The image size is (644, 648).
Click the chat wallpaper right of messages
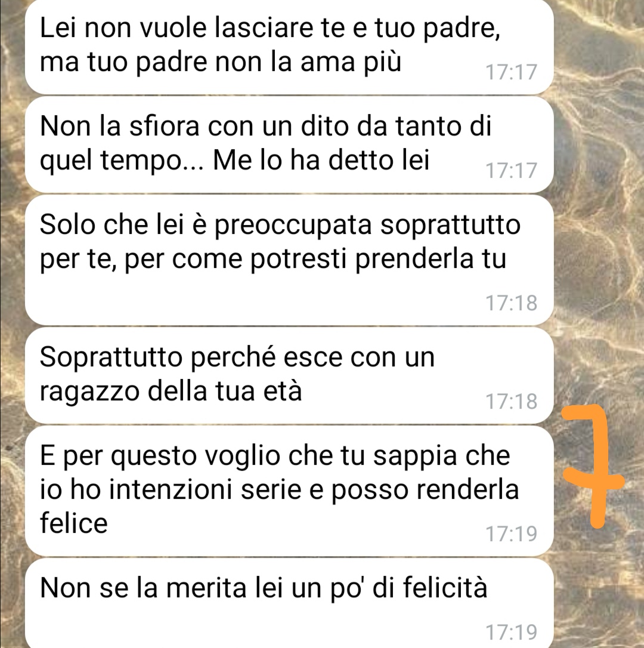click(599, 206)
